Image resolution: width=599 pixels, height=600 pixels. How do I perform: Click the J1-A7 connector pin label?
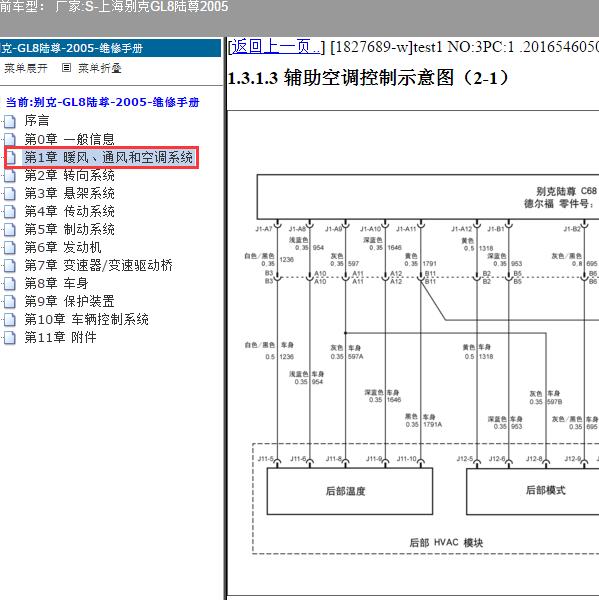tap(264, 229)
